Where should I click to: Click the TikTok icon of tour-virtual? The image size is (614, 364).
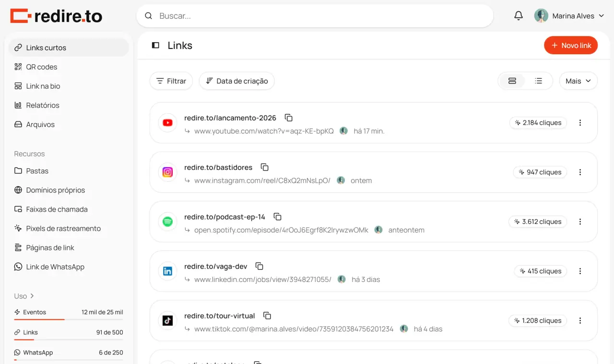(x=167, y=320)
